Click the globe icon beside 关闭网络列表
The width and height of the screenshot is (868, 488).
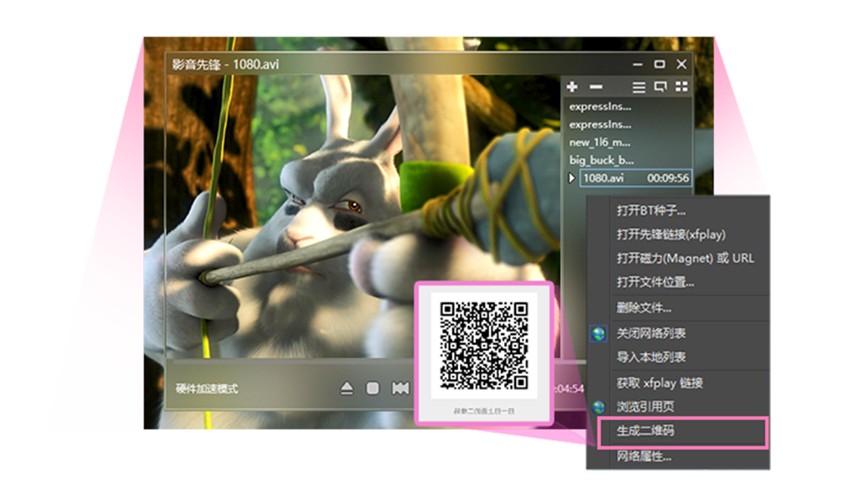pyautogui.click(x=598, y=333)
